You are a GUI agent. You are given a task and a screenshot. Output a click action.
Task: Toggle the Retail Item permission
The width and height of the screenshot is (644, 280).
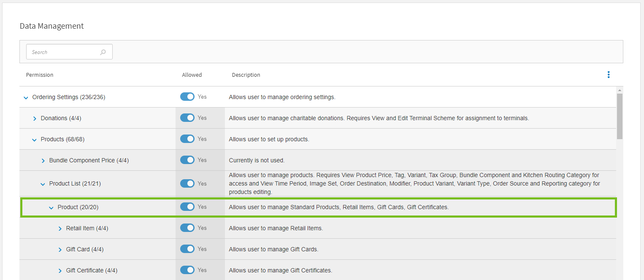(x=187, y=228)
